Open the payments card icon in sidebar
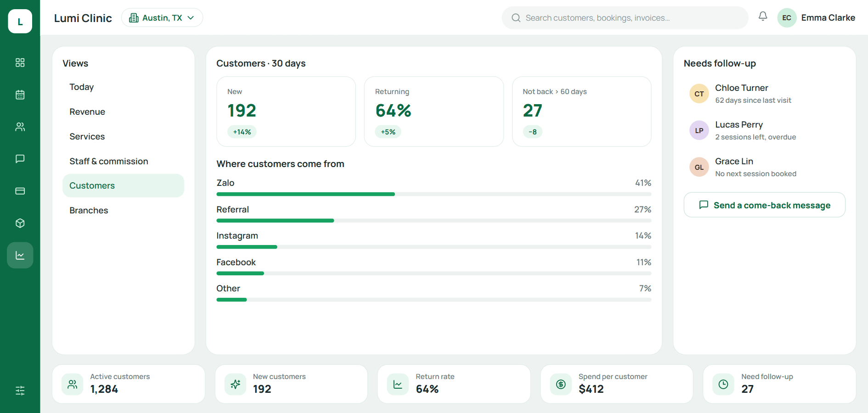The width and height of the screenshot is (868, 413). [20, 191]
